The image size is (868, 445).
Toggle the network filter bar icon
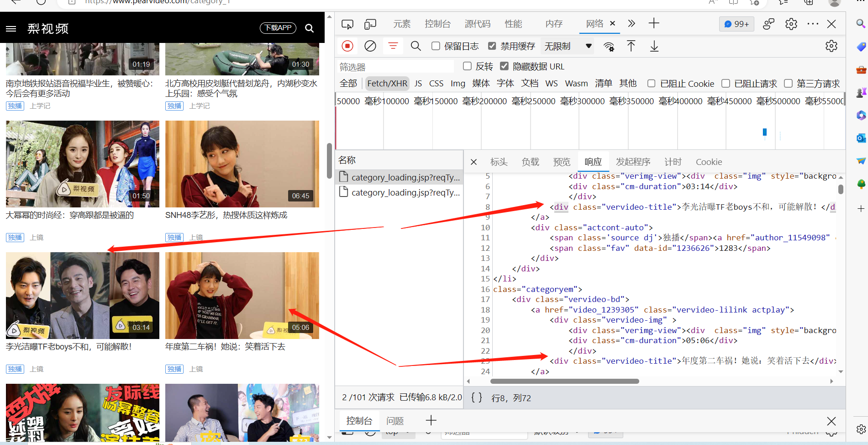pos(393,46)
